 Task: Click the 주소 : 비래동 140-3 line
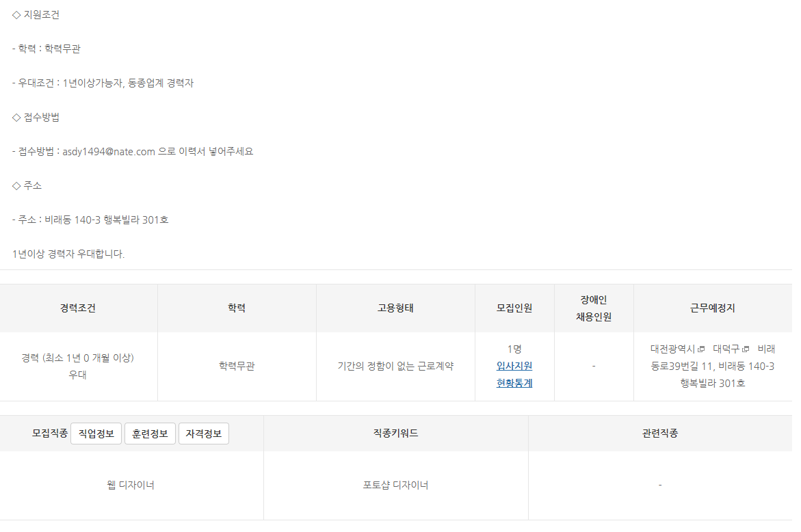(x=90, y=220)
